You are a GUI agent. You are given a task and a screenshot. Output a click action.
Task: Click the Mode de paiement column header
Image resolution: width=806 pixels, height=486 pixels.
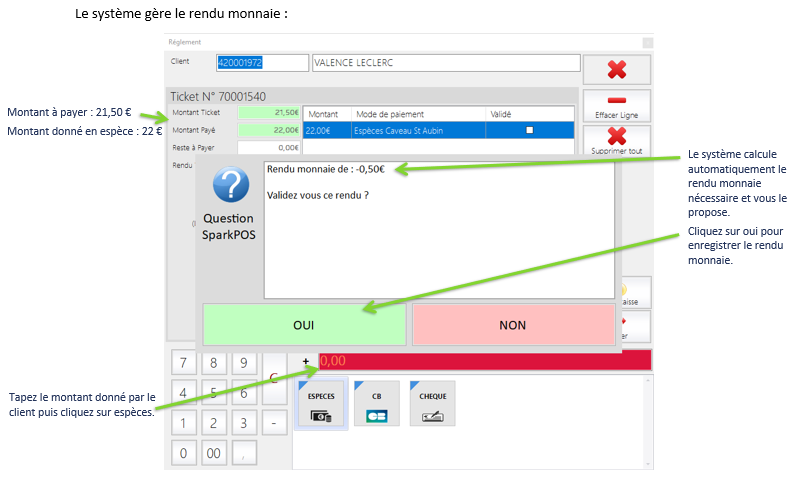(390, 114)
